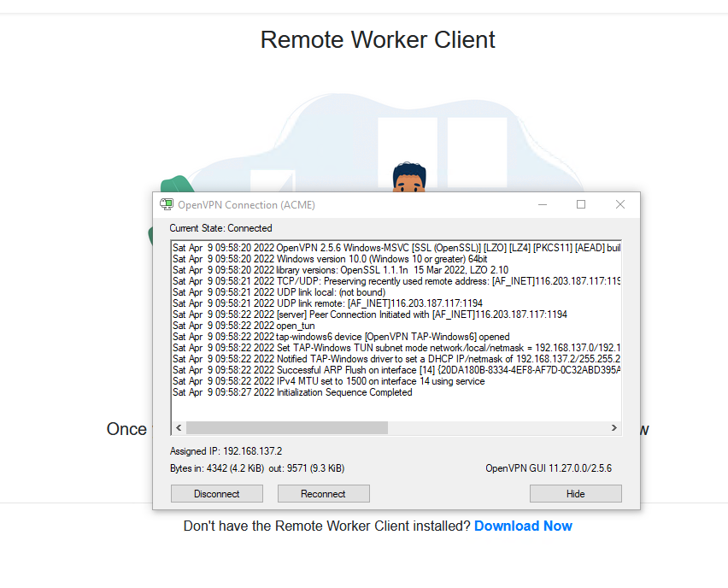Click the horizontal scrollbar thumb in log

(286, 428)
